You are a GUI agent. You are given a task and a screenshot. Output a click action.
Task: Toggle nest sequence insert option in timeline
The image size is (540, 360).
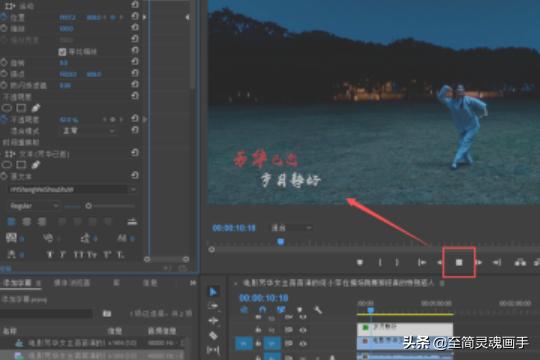244,310
